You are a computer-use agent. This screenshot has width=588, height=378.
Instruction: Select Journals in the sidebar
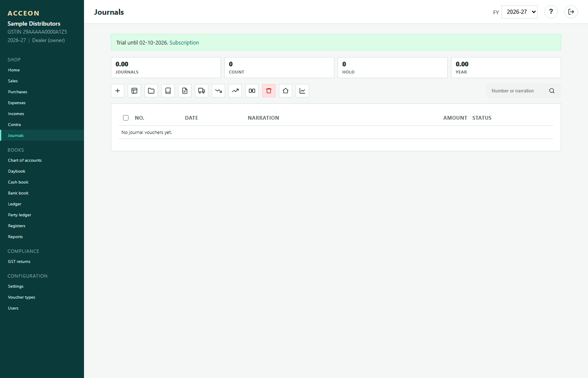point(42,135)
